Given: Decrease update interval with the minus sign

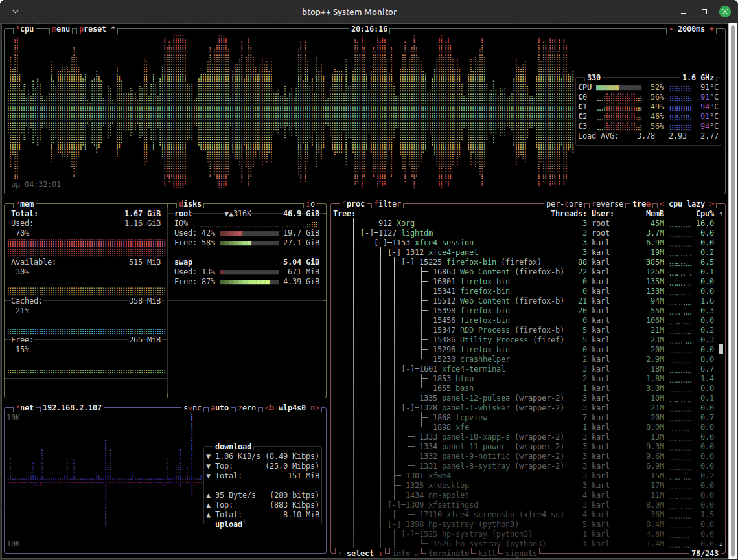Looking at the screenshot, I should pyautogui.click(x=671, y=29).
